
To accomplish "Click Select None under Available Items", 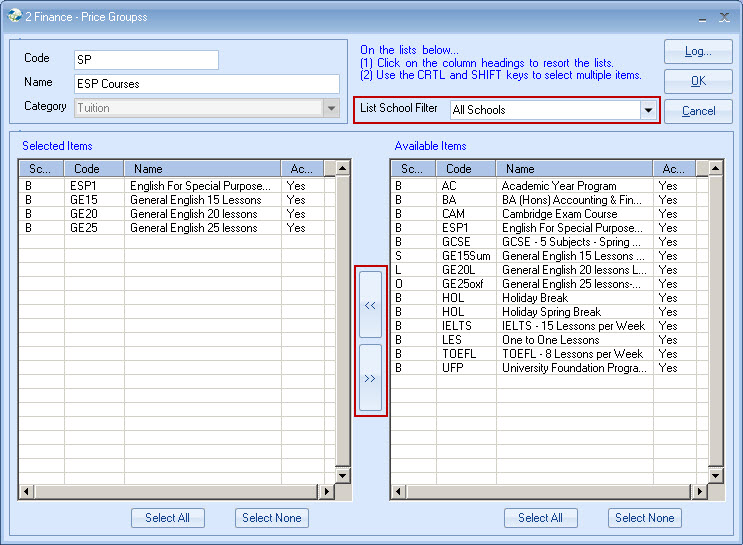I will coord(645,518).
